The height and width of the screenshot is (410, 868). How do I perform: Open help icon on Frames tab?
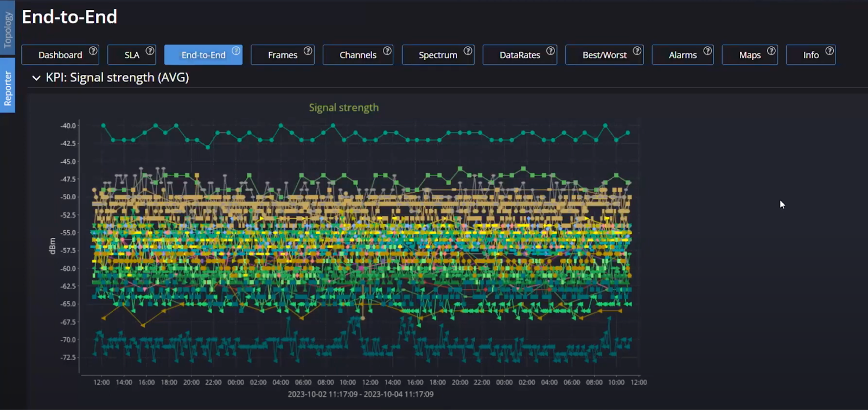(308, 51)
